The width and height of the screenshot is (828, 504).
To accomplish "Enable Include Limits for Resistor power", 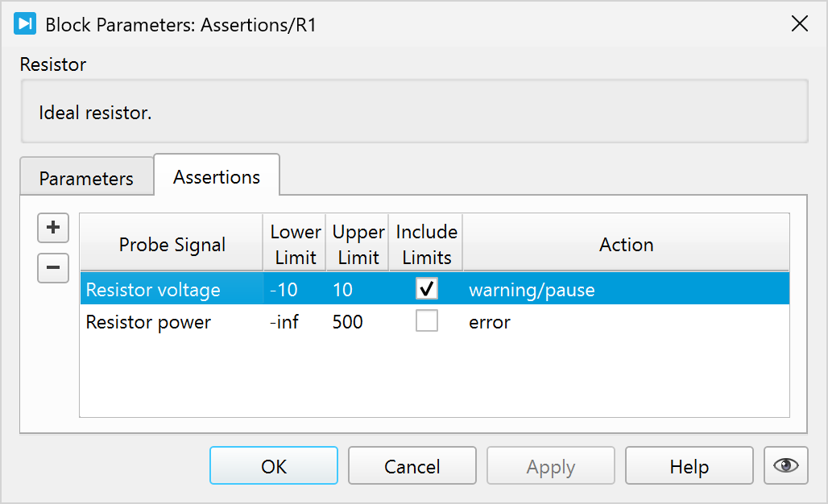I will click(x=426, y=322).
